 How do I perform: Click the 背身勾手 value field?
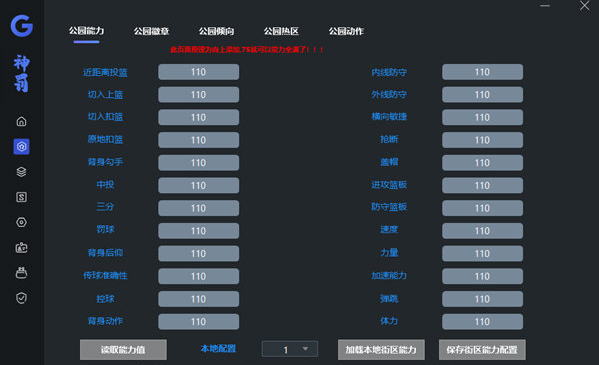coord(199,163)
